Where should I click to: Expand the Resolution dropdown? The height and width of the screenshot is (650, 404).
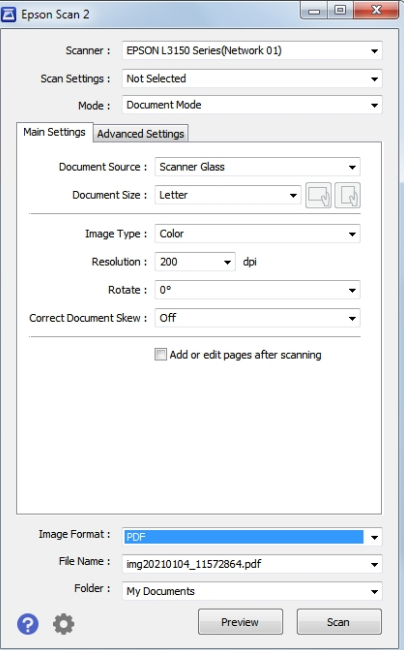point(195,262)
